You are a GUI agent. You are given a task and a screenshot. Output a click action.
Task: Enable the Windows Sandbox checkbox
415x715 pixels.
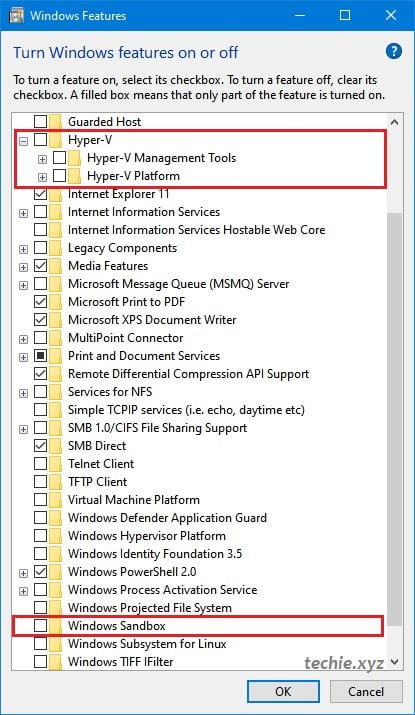41,626
